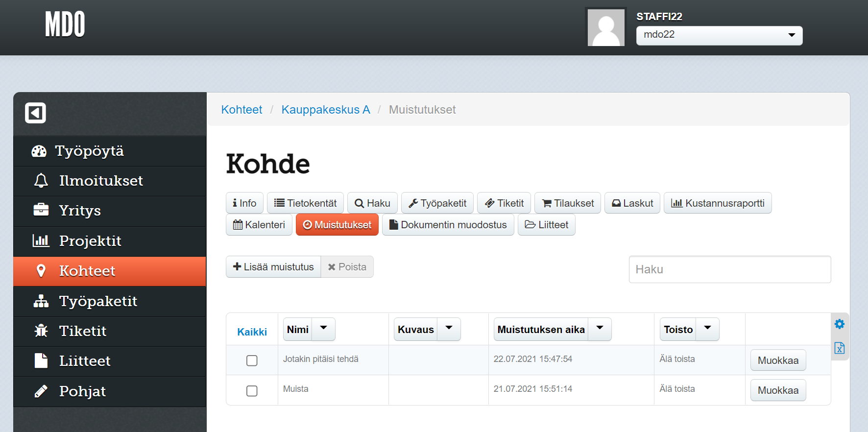
Task: Open Projektit in the sidebar
Action: click(110, 241)
